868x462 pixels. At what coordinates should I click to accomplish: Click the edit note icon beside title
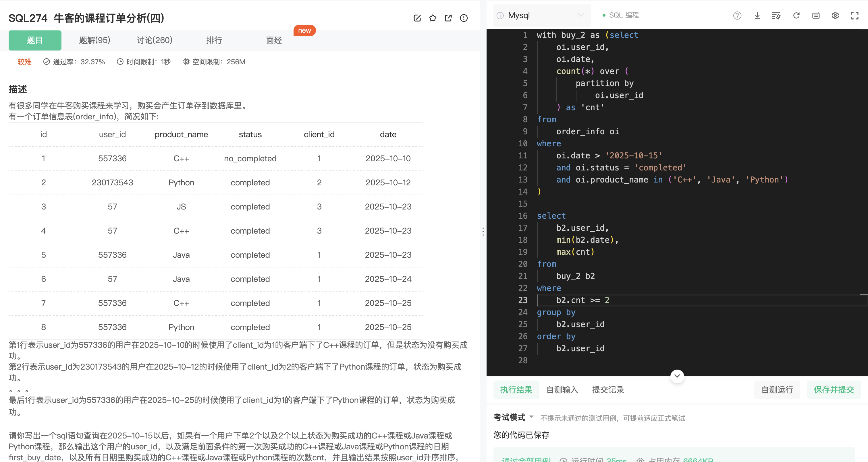[x=417, y=18]
